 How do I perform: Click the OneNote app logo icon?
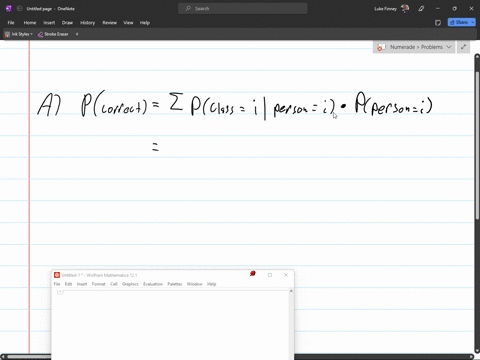coord(9,8)
